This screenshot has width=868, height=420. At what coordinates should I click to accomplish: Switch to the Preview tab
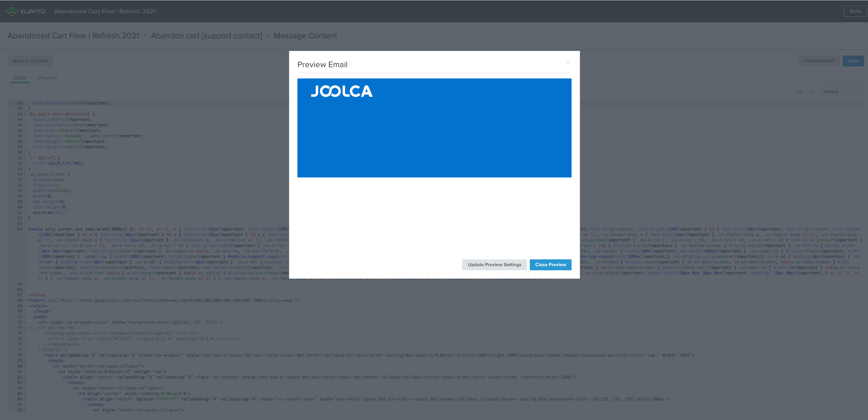tap(48, 78)
